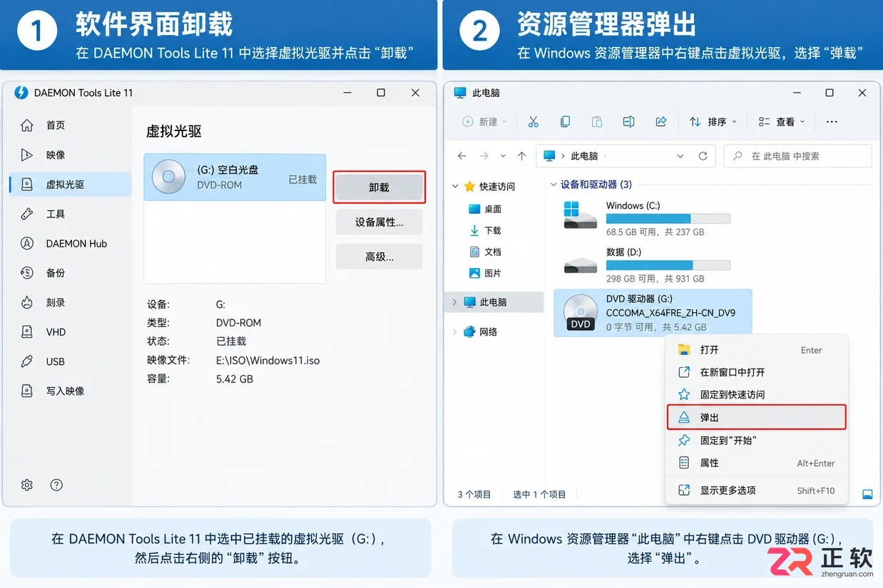Click the 此电脑 address bar path

[x=584, y=156]
